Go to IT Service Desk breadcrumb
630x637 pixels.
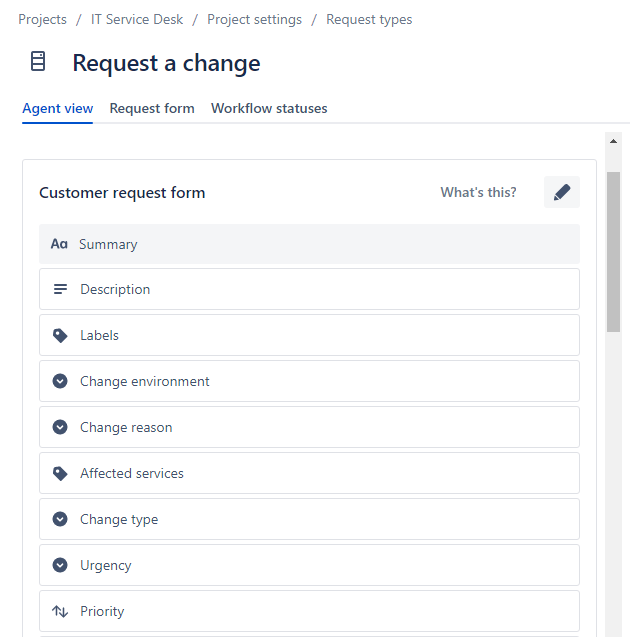137,20
